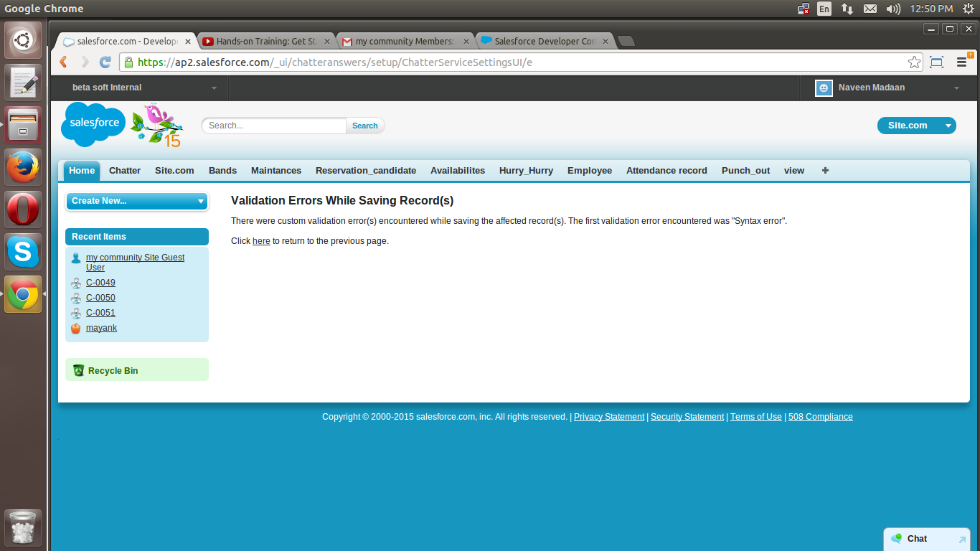Screen dimensions: 980x551
Task: Bookmark this page with the star icon
Action: pyautogui.click(x=914, y=62)
